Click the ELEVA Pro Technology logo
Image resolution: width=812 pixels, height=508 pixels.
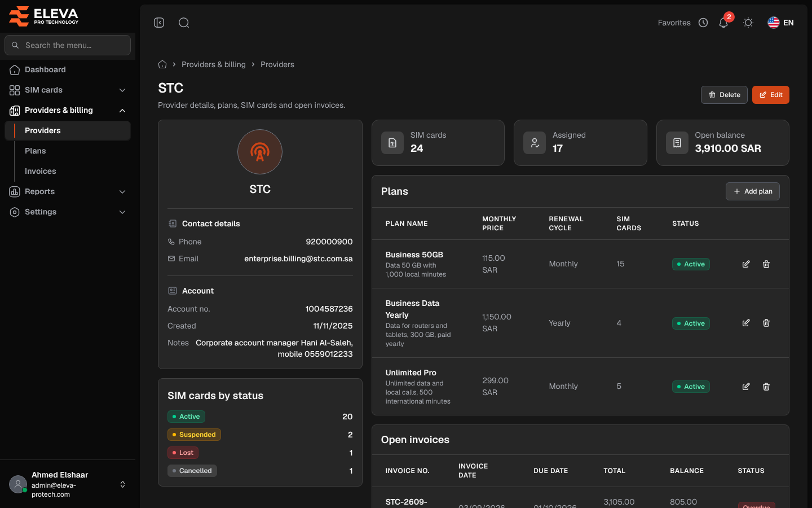coord(44,16)
